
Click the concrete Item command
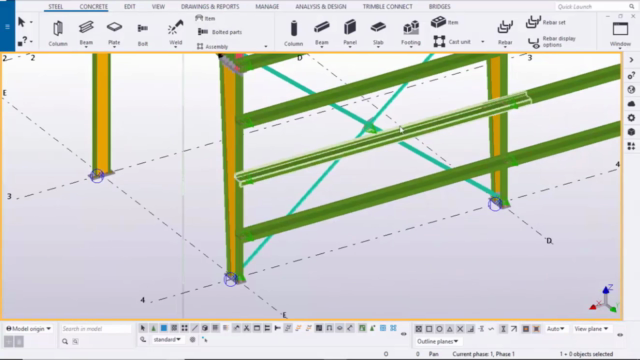pos(444,22)
